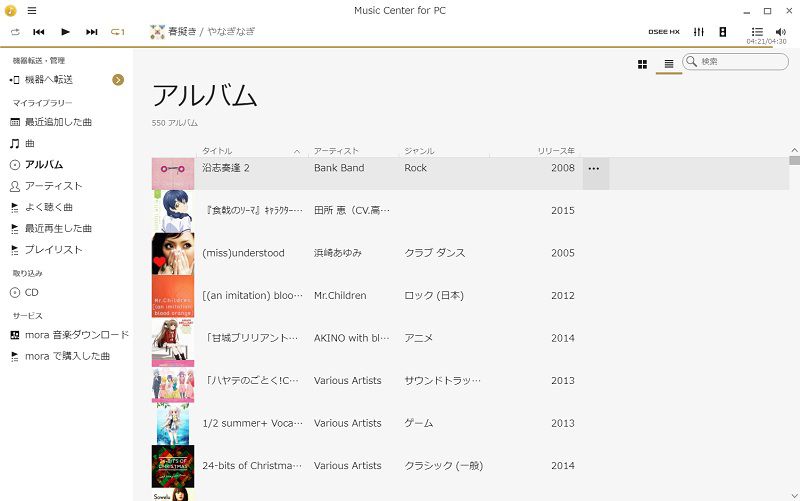This screenshot has width=800, height=501.
Task: Open アーティスト in the sidebar
Action: (53, 186)
